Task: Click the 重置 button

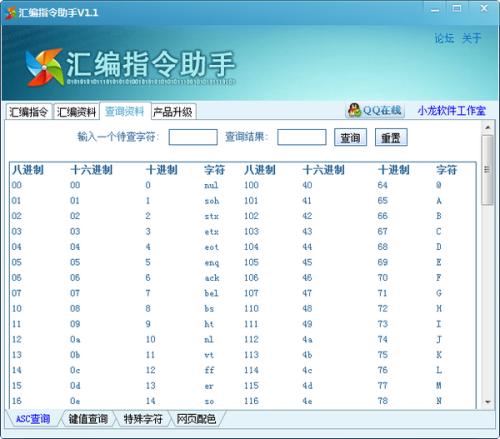Action: pos(391,137)
